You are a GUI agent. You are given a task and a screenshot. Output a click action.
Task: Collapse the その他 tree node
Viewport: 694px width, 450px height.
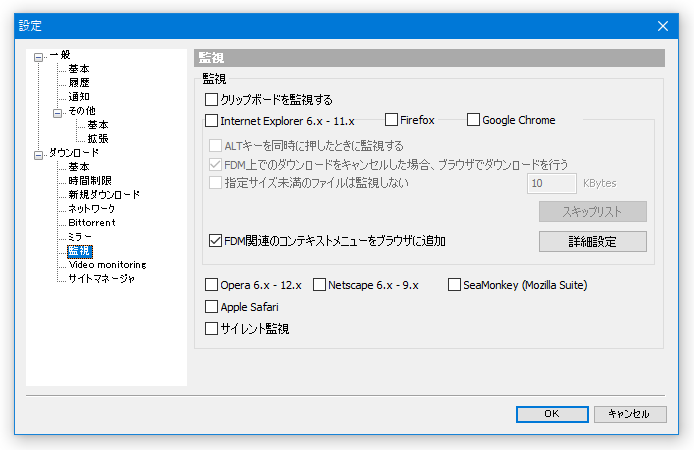click(58, 113)
